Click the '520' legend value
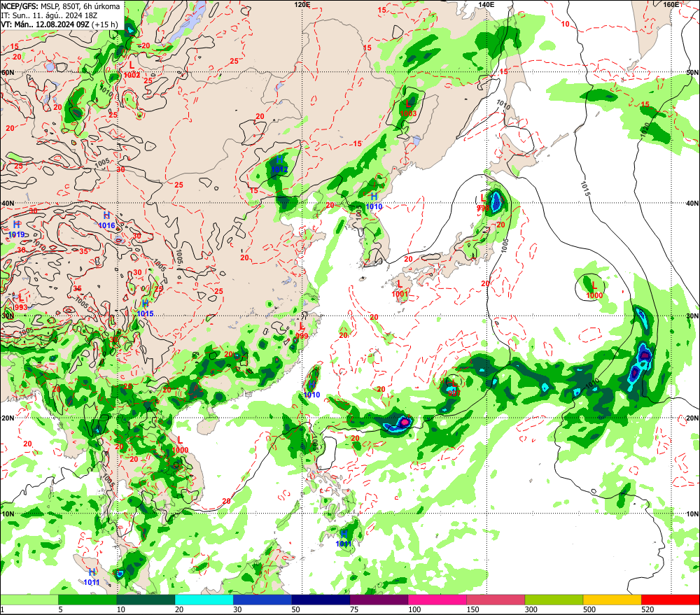 click(x=647, y=609)
